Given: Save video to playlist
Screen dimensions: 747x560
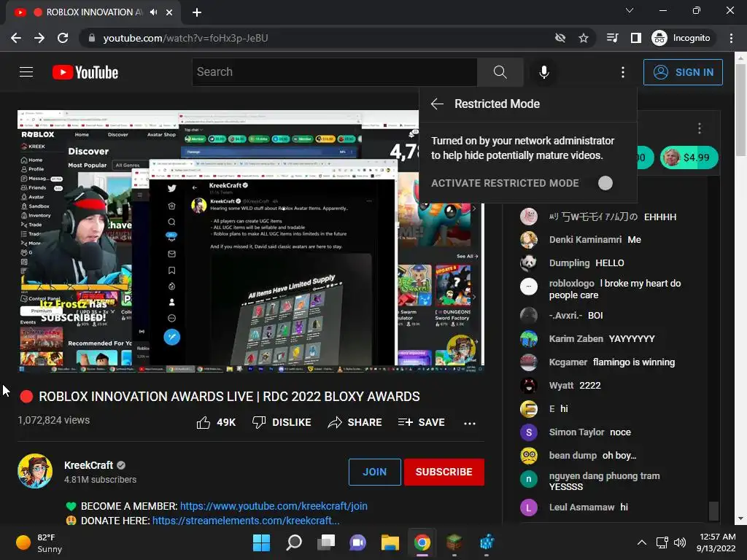Looking at the screenshot, I should (x=421, y=422).
